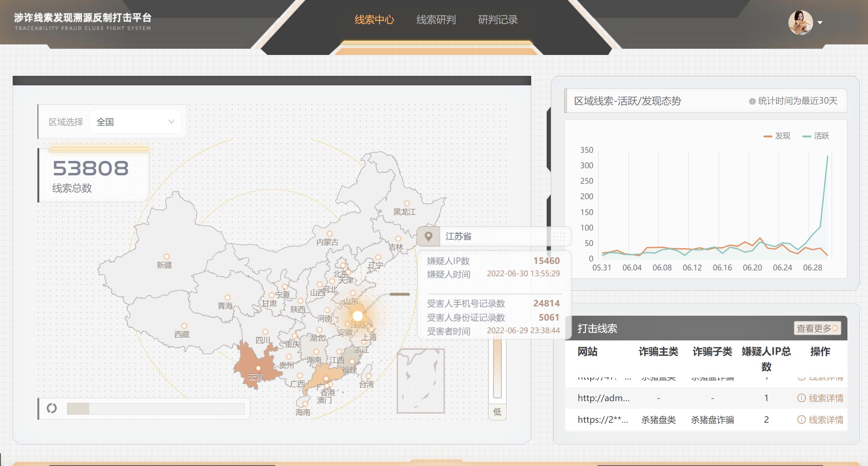Click the Heilongjiang (黑龙江) marker dot

pyautogui.click(x=407, y=203)
